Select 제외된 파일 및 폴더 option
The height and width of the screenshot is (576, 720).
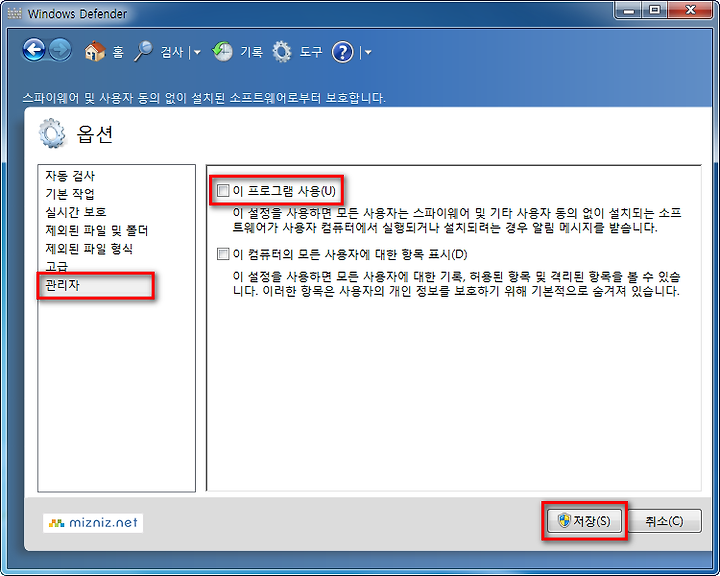click(96, 230)
